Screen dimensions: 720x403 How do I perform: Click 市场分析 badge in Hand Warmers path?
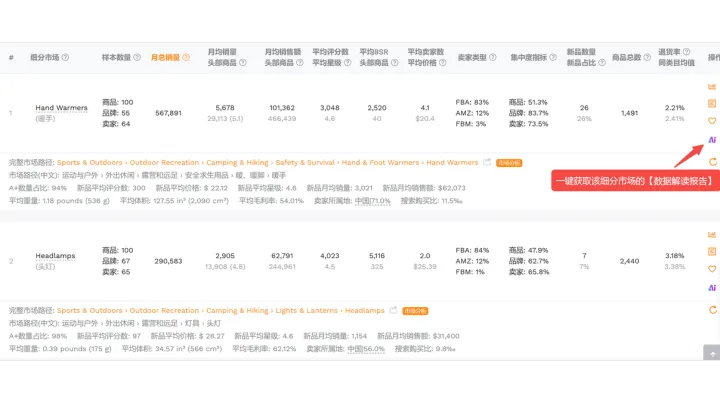click(x=507, y=162)
